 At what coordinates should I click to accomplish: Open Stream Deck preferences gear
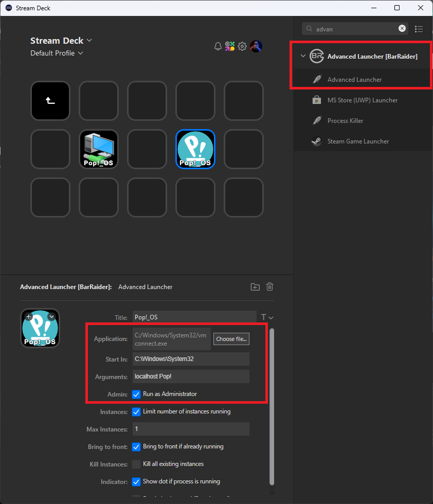[x=242, y=46]
